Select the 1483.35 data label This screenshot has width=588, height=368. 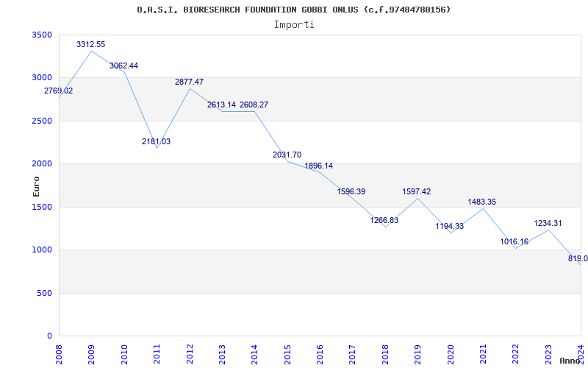pyautogui.click(x=482, y=202)
